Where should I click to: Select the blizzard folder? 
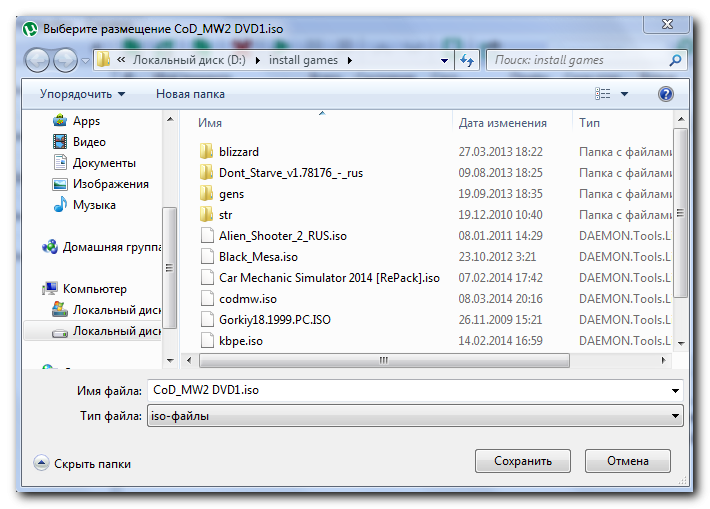pyautogui.click(x=239, y=152)
